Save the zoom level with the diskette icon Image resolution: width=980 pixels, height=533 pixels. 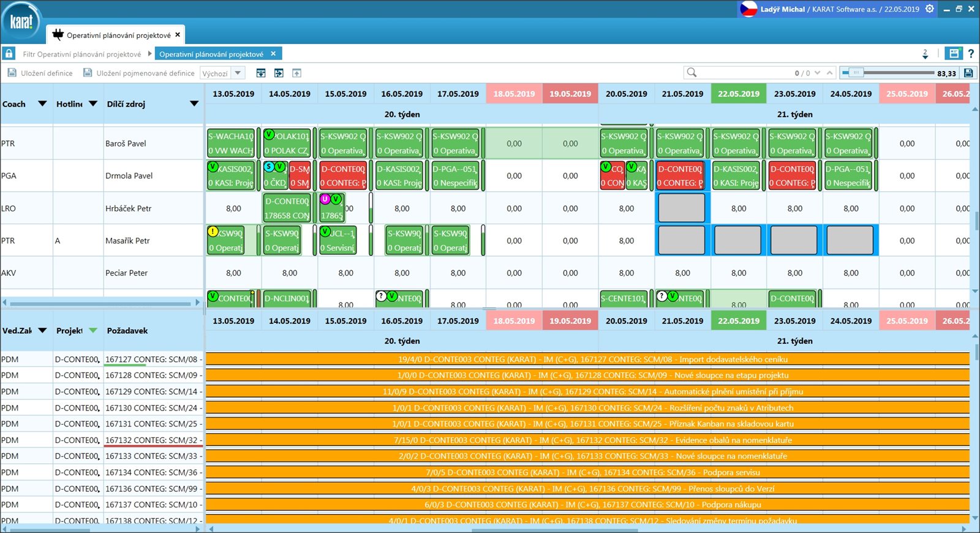tap(968, 73)
